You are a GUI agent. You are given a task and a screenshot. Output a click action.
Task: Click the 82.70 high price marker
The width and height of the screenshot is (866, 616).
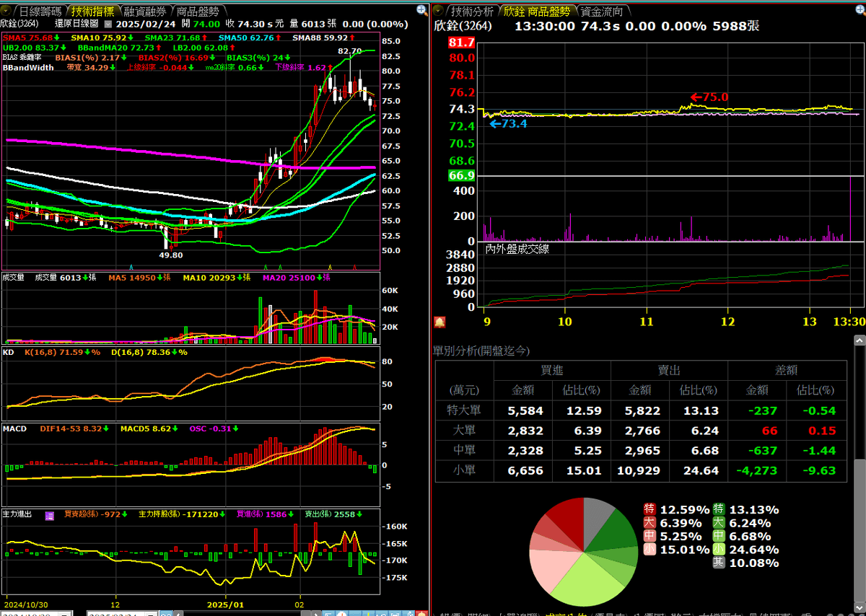(x=349, y=51)
